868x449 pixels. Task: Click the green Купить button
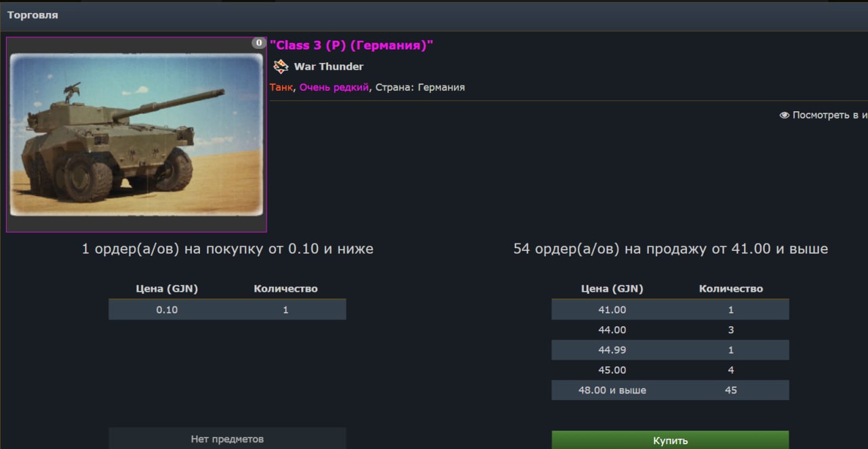coord(670,440)
